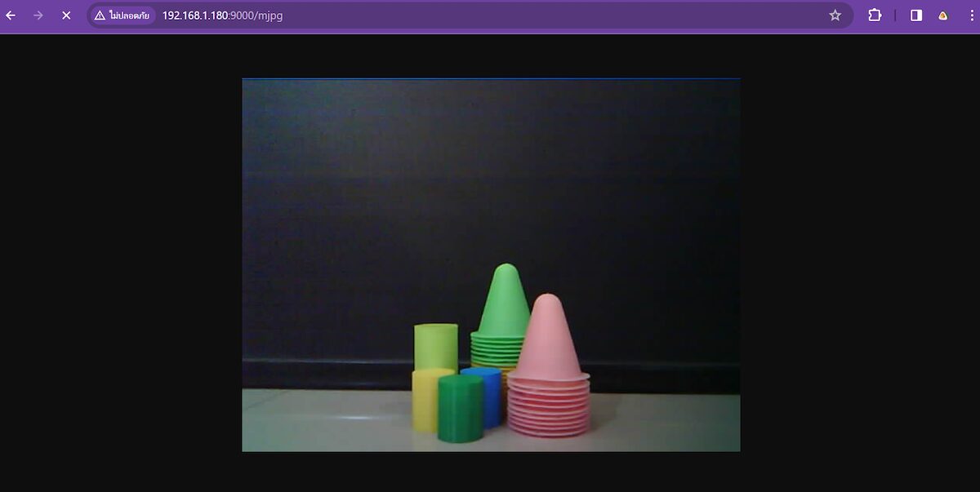Open the not secure site info badge
Viewport: 980px width, 492px height.
click(122, 16)
